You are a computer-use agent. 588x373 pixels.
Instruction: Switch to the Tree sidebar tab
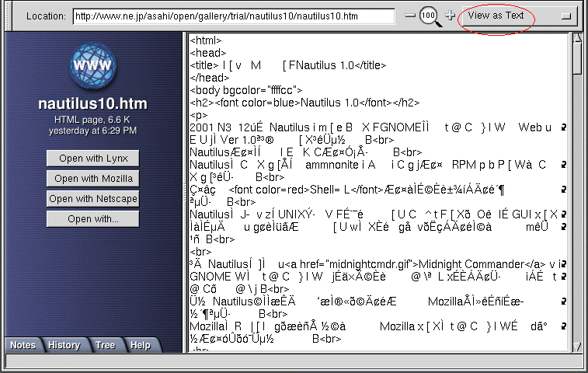tap(106, 345)
